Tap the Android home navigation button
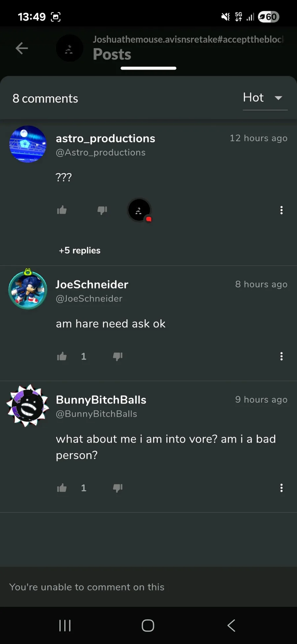Image resolution: width=297 pixels, height=644 pixels. 148,625
